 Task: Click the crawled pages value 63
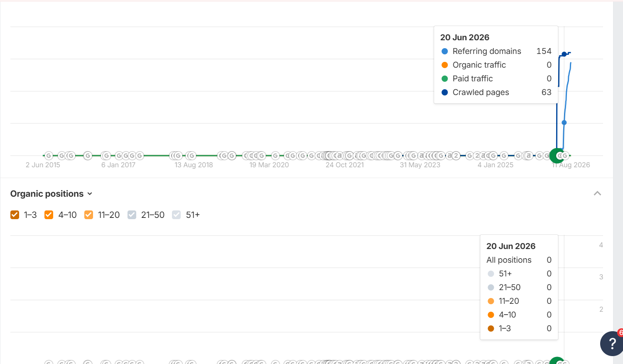point(547,92)
